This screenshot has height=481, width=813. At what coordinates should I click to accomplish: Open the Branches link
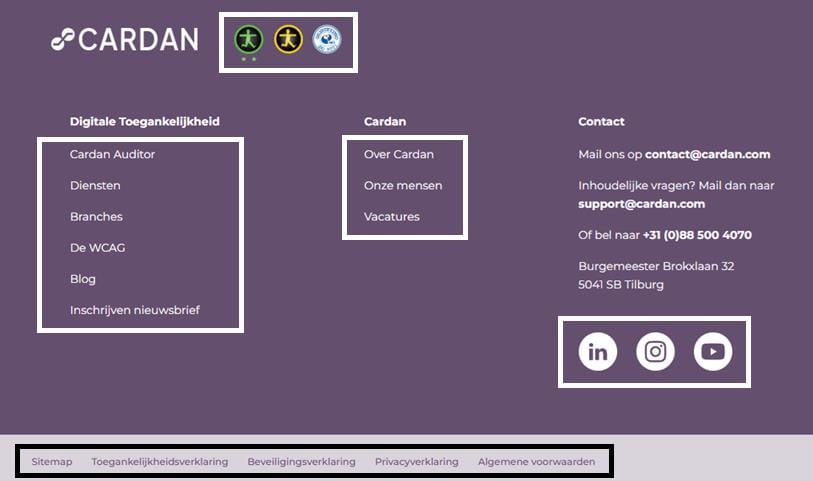pyautogui.click(x=96, y=217)
